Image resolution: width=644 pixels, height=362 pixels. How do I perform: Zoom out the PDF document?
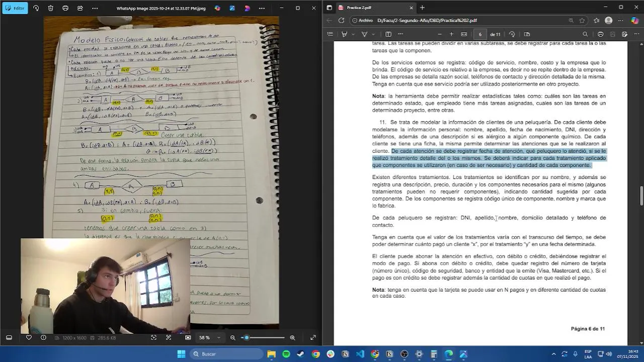pos(440,34)
